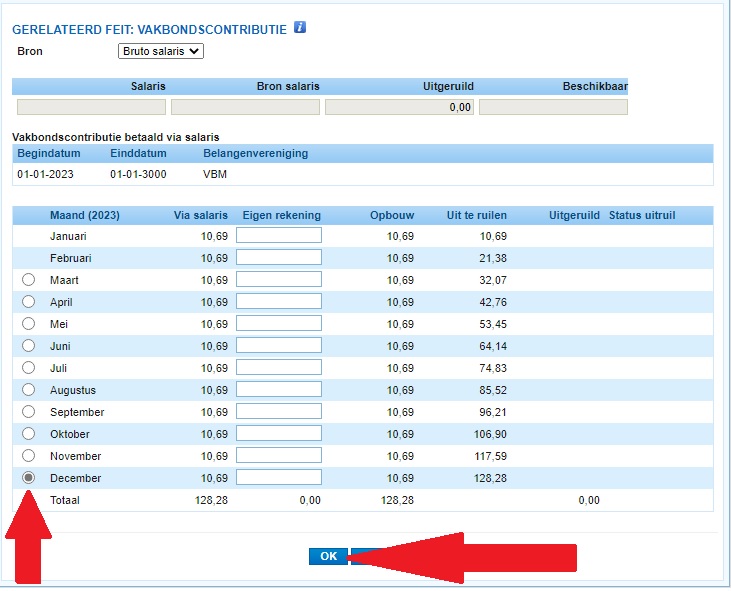Screen dimensions: 731x591
Task: Click Eigen rekening field for Juli
Action: (x=279, y=367)
